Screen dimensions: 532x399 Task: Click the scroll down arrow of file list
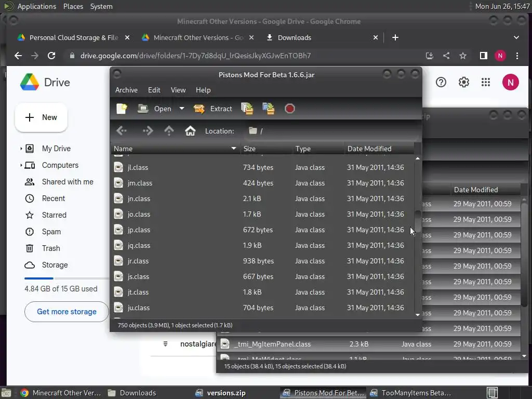click(x=418, y=314)
